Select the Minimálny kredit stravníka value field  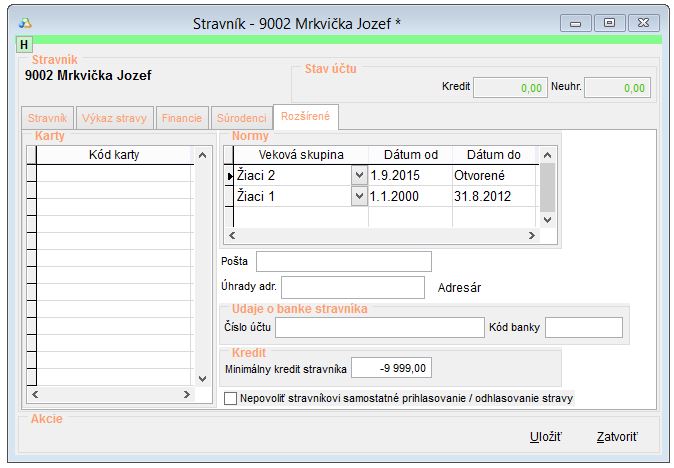pyautogui.click(x=392, y=369)
